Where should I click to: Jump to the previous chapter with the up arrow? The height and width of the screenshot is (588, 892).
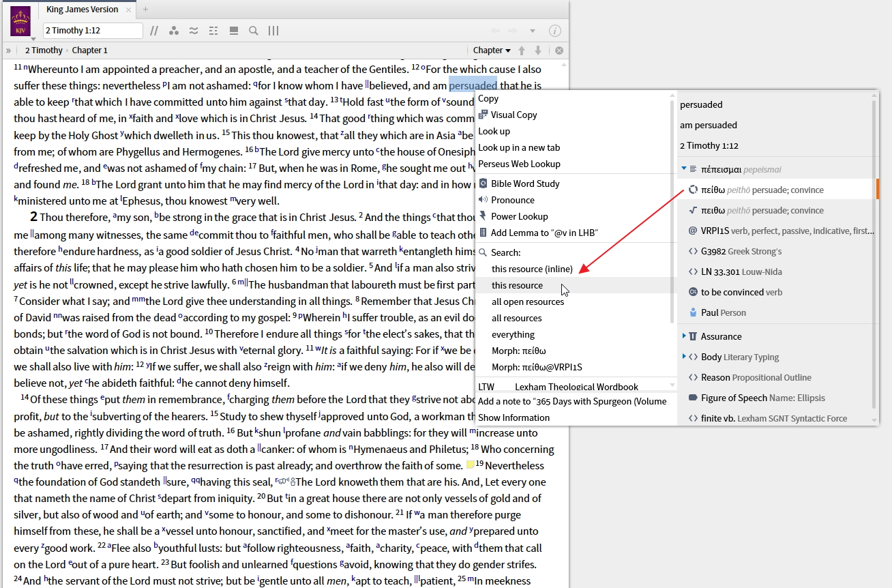click(x=522, y=50)
